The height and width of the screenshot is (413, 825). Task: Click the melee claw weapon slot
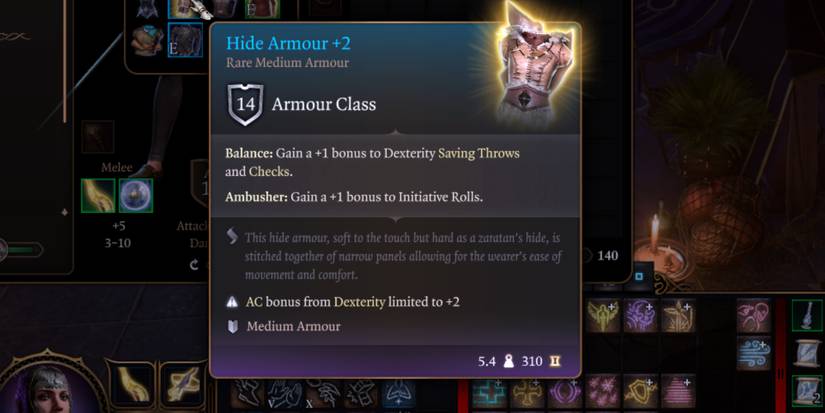[x=98, y=196]
